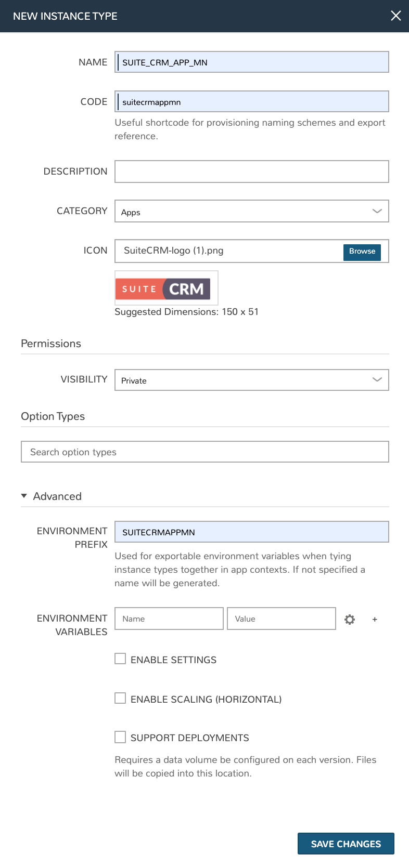Click the gear icon beside environment variables
The image size is (409, 868).
(350, 619)
